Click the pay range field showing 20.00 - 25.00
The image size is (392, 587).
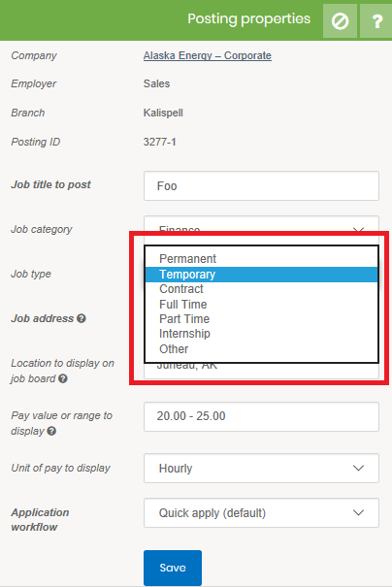261,416
